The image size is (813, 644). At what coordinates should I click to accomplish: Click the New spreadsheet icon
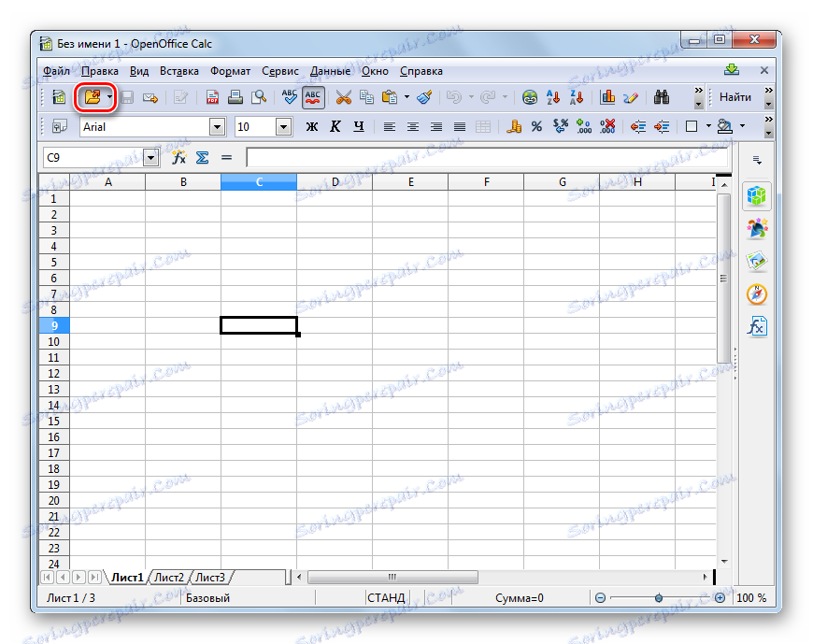(x=59, y=97)
